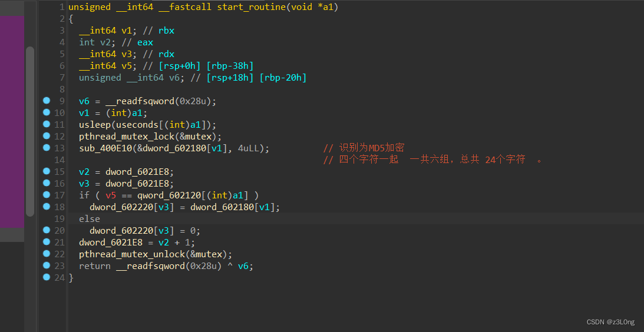Click breakpoint dot beside line 12
The height and width of the screenshot is (332, 644).
point(46,135)
